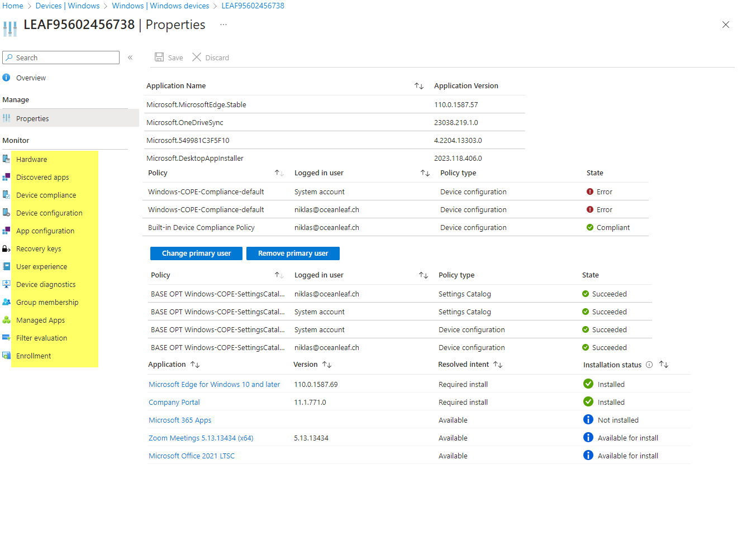The image size is (742, 560).
Task: Open Discovered apps menu item
Action: tap(42, 177)
